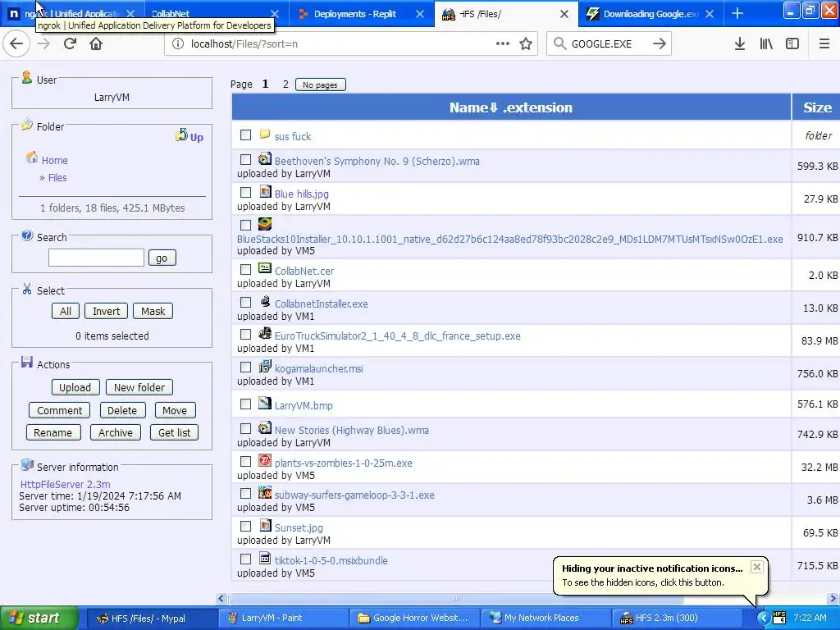Open the library icon in toolbar
This screenshot has width=840, height=630.
766,44
